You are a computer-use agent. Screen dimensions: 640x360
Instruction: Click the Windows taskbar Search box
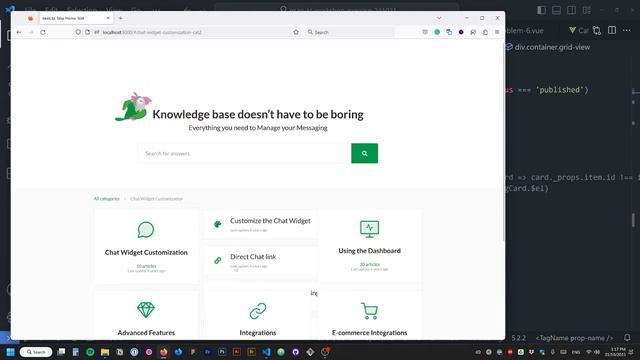(36, 352)
